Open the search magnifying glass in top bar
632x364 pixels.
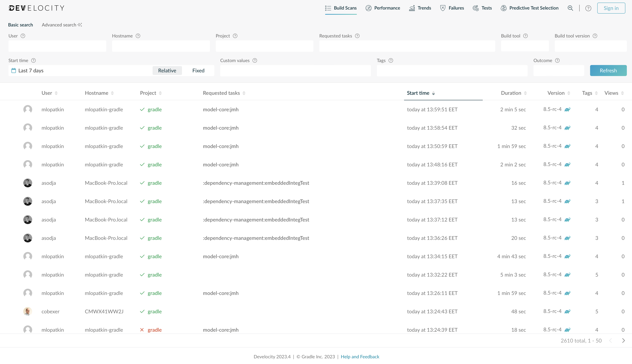click(570, 8)
